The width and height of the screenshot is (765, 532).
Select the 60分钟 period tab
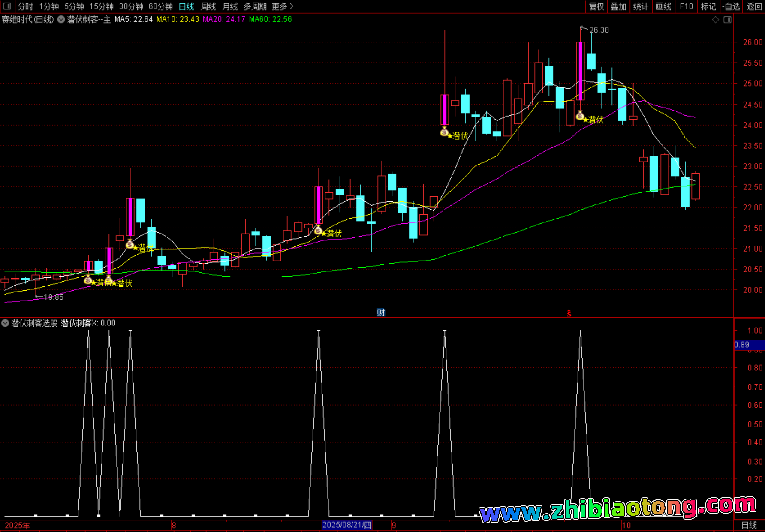coord(160,6)
